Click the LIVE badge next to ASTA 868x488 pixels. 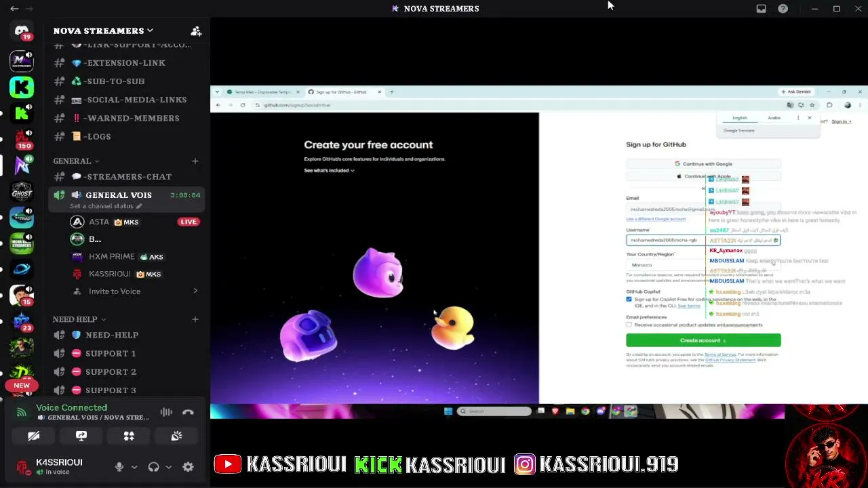(189, 222)
